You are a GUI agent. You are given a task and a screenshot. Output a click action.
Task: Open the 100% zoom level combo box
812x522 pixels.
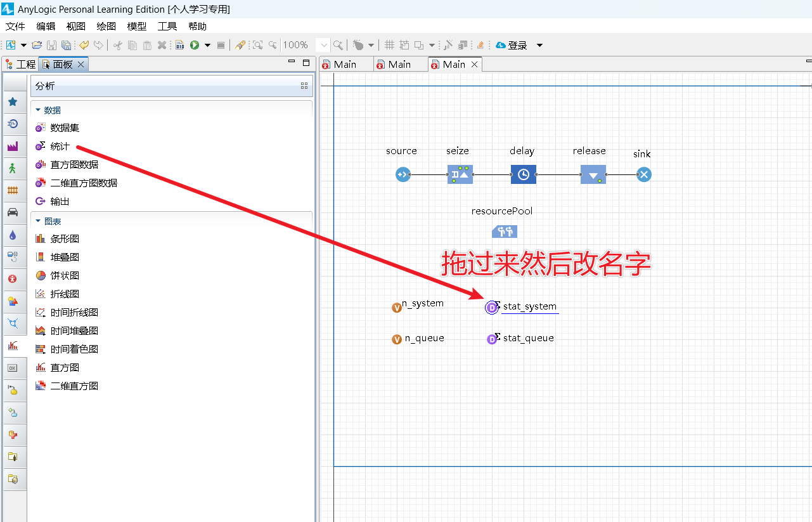click(x=306, y=45)
